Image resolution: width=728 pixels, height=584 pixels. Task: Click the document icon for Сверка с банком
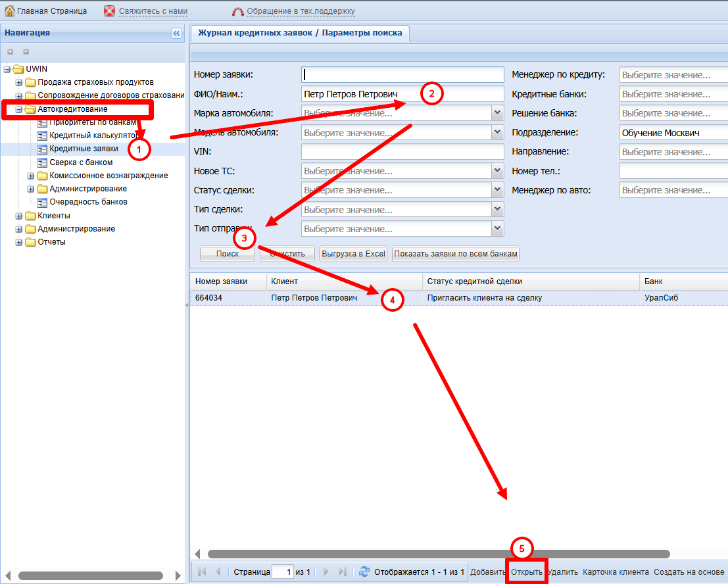42,162
